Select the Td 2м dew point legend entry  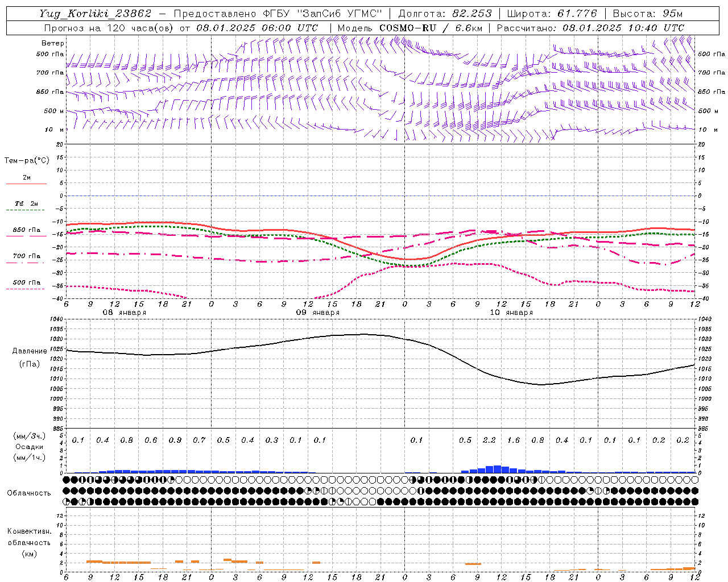[27, 203]
